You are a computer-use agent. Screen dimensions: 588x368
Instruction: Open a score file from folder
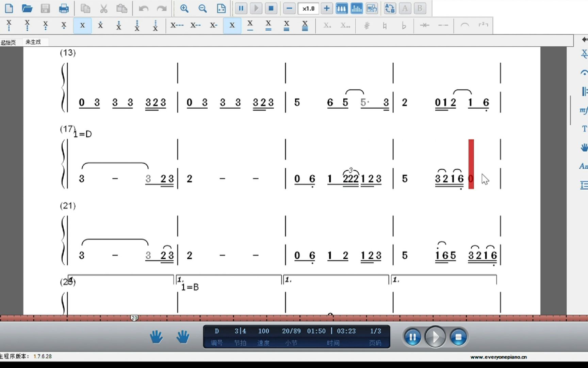pos(27,9)
